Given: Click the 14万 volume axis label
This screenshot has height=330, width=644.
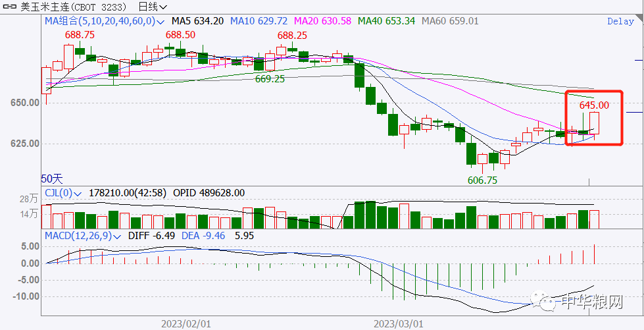Looking at the screenshot, I should [x=30, y=214].
